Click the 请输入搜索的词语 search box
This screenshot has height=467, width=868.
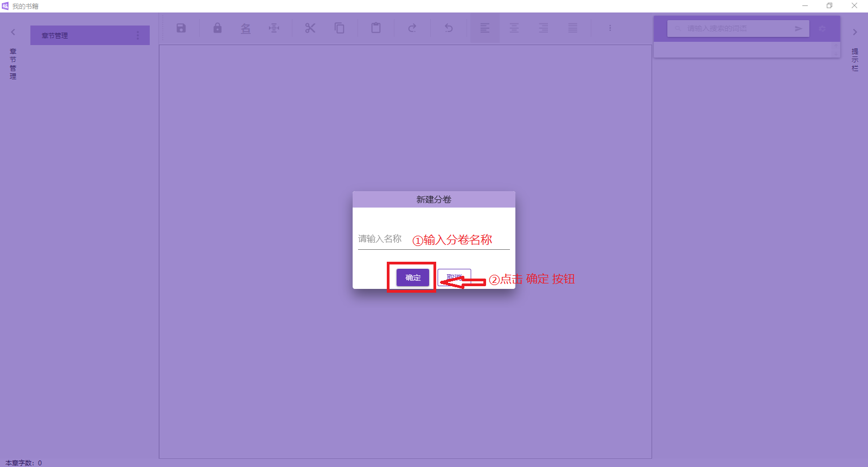pos(738,29)
